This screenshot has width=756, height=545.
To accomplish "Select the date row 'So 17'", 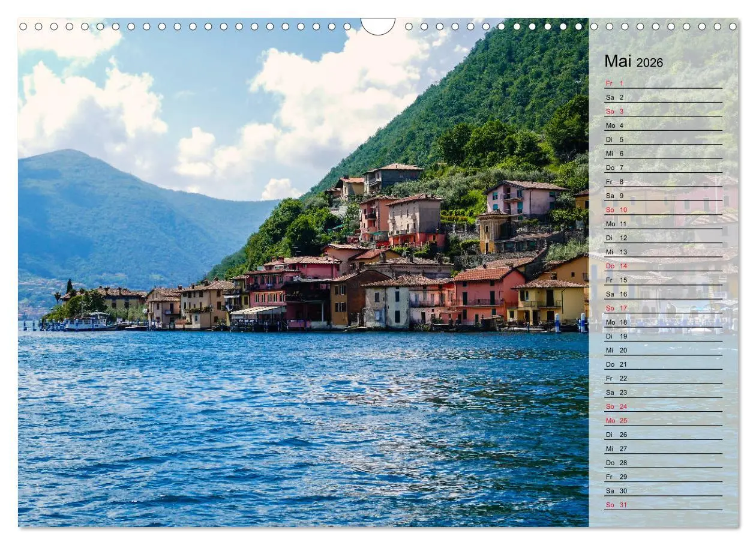I will 663,308.
